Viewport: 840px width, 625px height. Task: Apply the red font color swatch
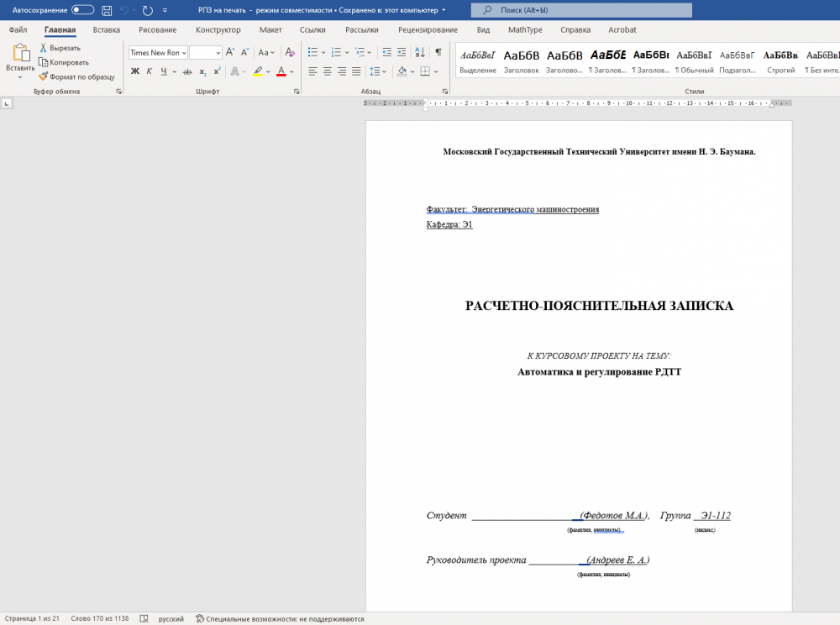tap(281, 71)
